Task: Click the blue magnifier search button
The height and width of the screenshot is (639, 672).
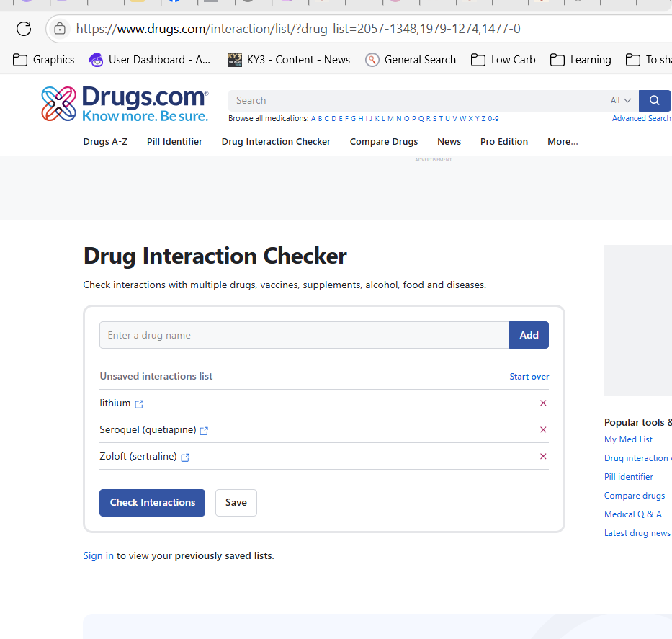Action: 654,100
